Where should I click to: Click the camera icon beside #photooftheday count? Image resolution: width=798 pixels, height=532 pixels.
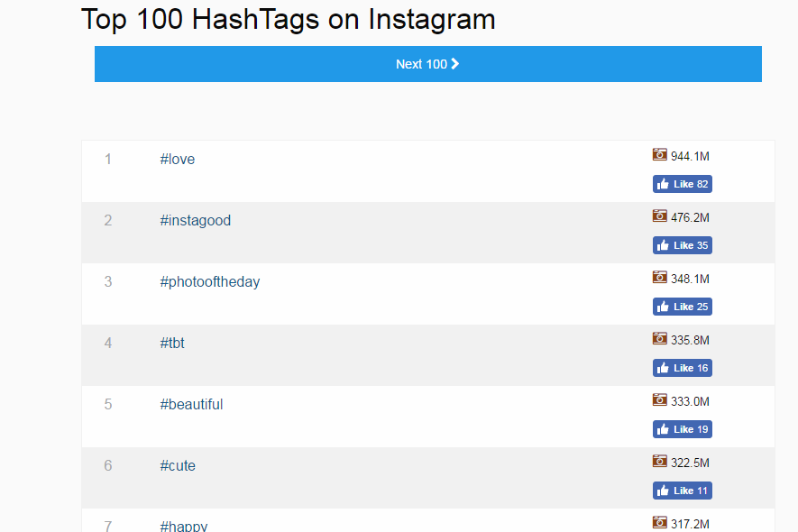coord(660,278)
